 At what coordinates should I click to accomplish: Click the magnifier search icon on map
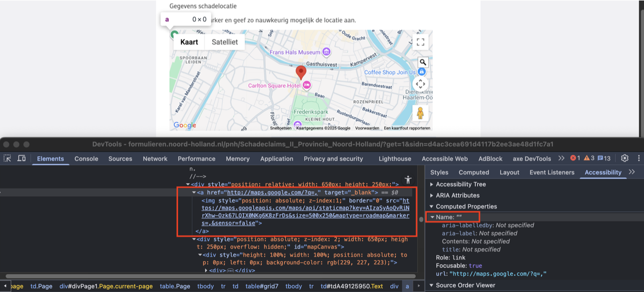pyautogui.click(x=423, y=62)
